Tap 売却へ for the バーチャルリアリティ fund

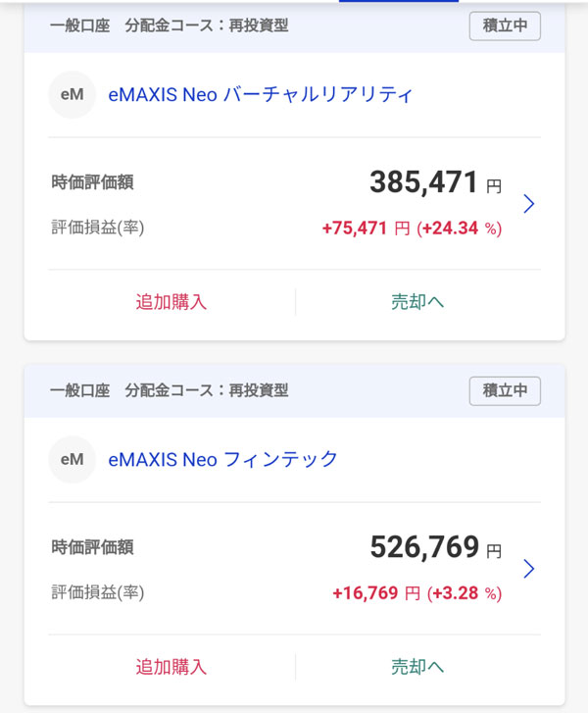pyautogui.click(x=417, y=302)
